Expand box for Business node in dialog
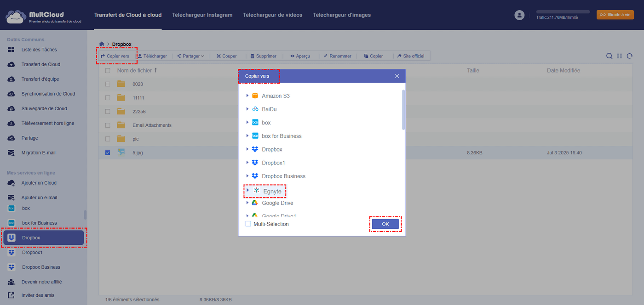The height and width of the screenshot is (305, 644). pyautogui.click(x=247, y=136)
